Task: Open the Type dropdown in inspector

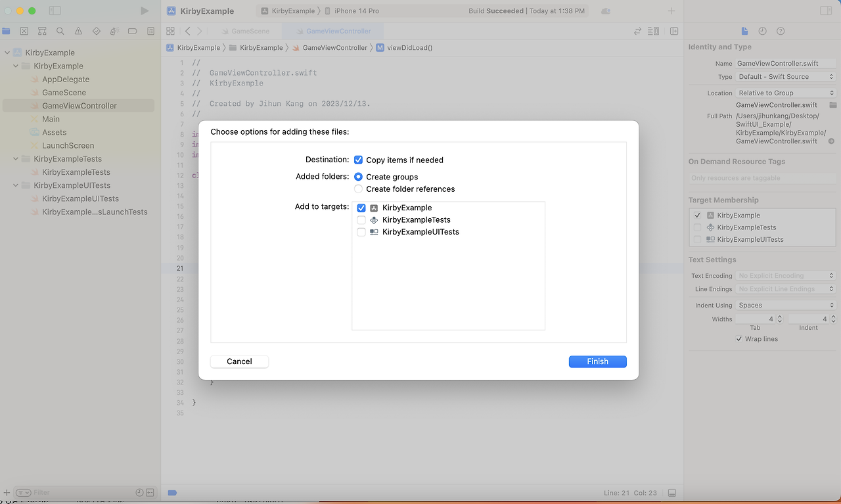Action: 786,77
